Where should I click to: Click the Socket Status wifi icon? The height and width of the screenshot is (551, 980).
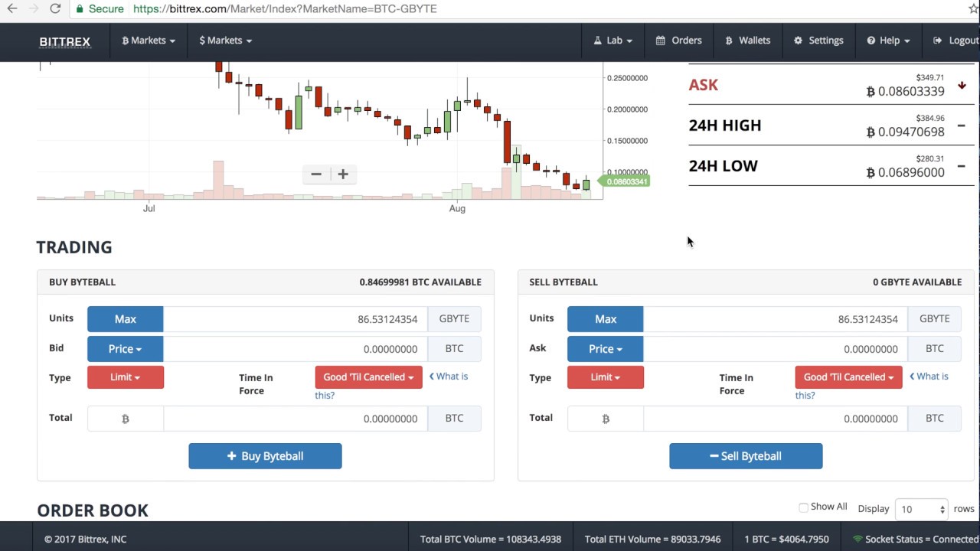point(857,539)
